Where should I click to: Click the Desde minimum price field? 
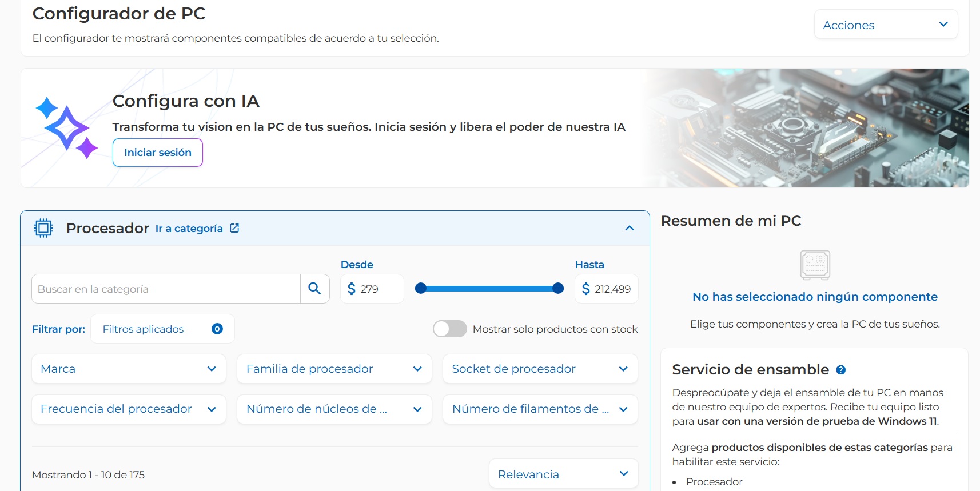377,289
